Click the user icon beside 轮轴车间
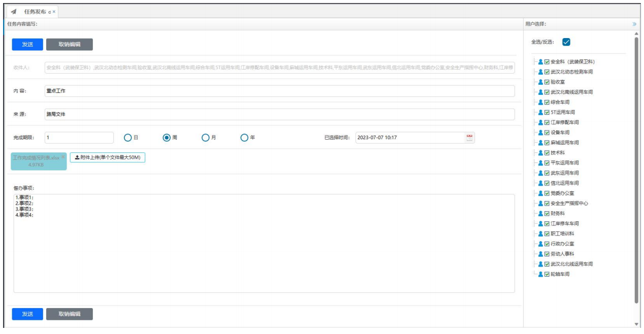 [540, 274]
